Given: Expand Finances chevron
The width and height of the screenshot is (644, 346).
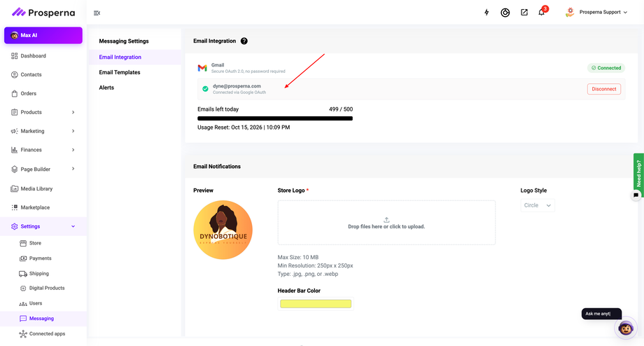Looking at the screenshot, I should (73, 150).
